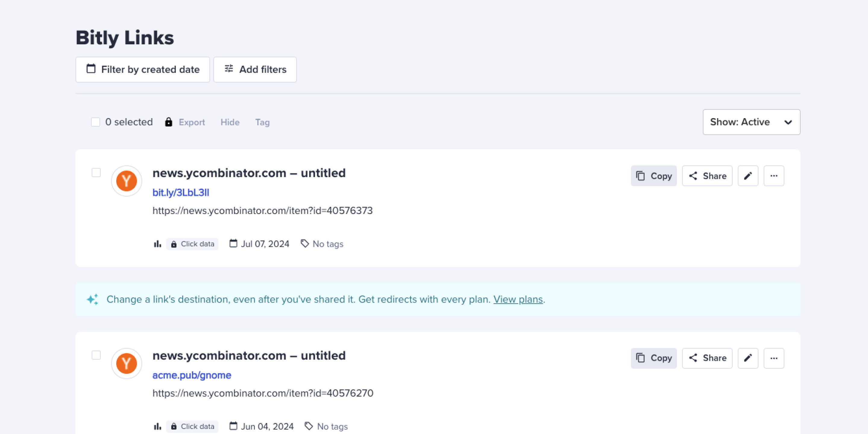
Task: Follow the View plans link
Action: point(518,299)
